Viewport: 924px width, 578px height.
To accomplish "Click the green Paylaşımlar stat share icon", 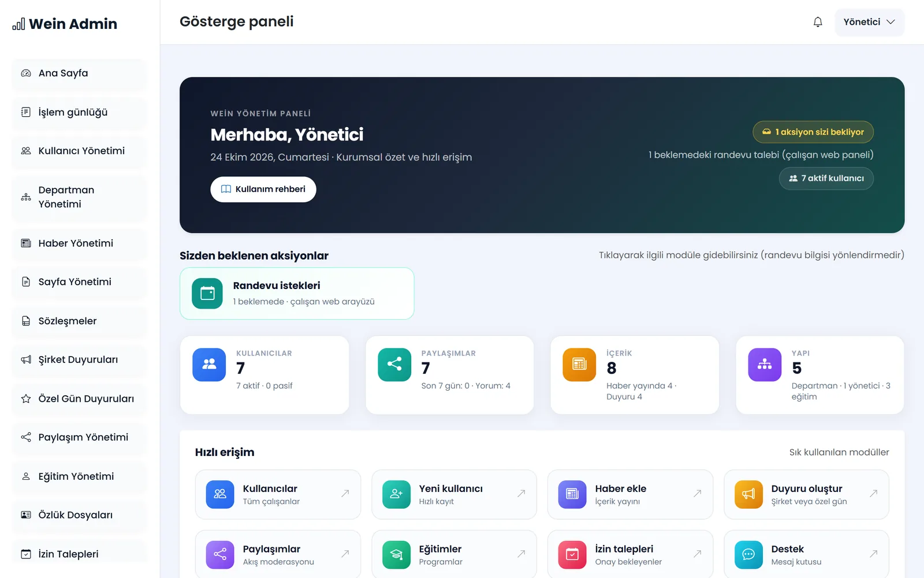I will tap(394, 365).
